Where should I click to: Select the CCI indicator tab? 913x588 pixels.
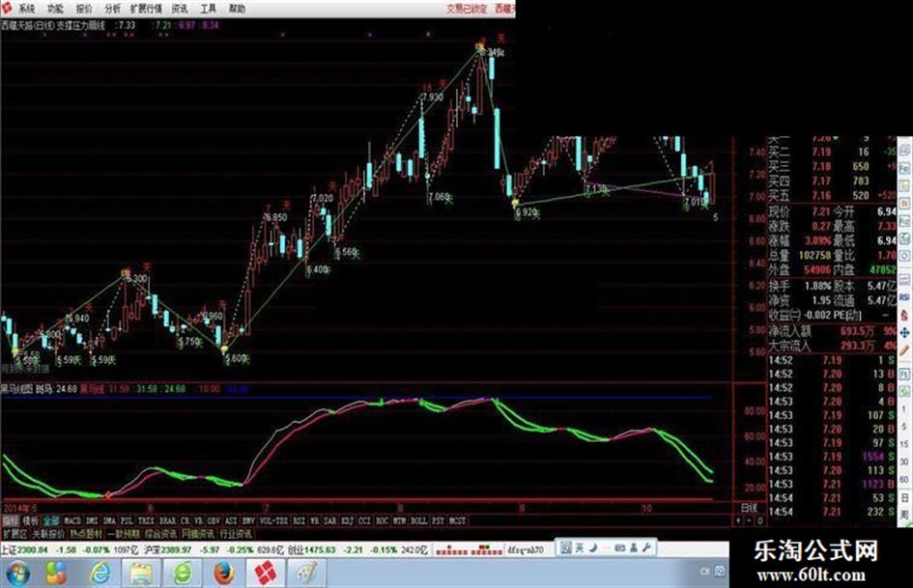(364, 521)
